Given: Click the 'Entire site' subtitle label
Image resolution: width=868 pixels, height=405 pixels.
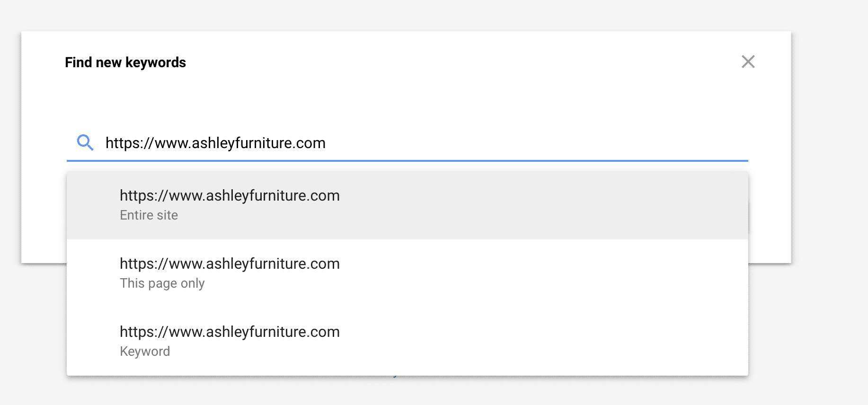Looking at the screenshot, I should click(149, 215).
